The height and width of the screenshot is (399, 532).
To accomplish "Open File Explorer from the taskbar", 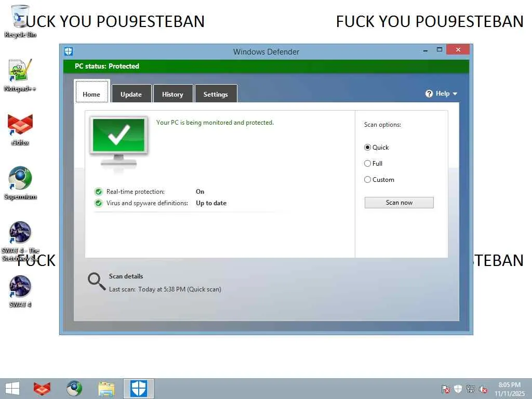I will [106, 389].
